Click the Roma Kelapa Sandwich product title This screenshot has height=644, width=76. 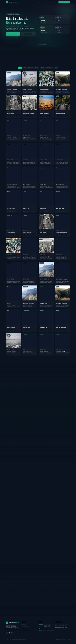point(61,256)
